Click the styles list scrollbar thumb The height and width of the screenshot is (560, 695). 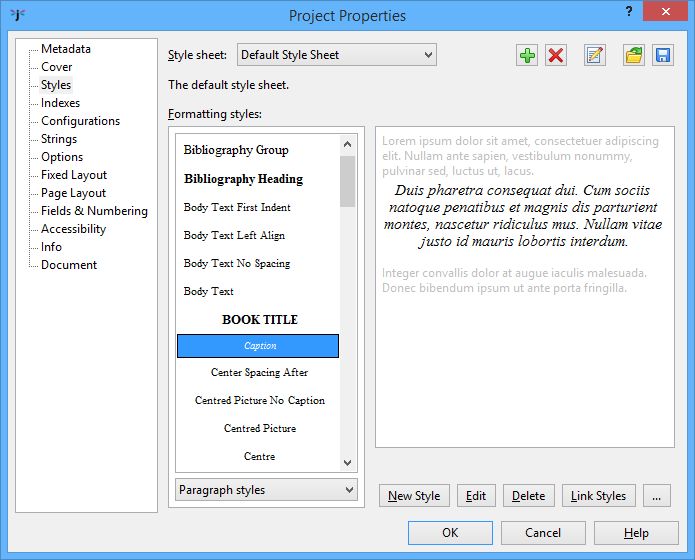(x=348, y=181)
